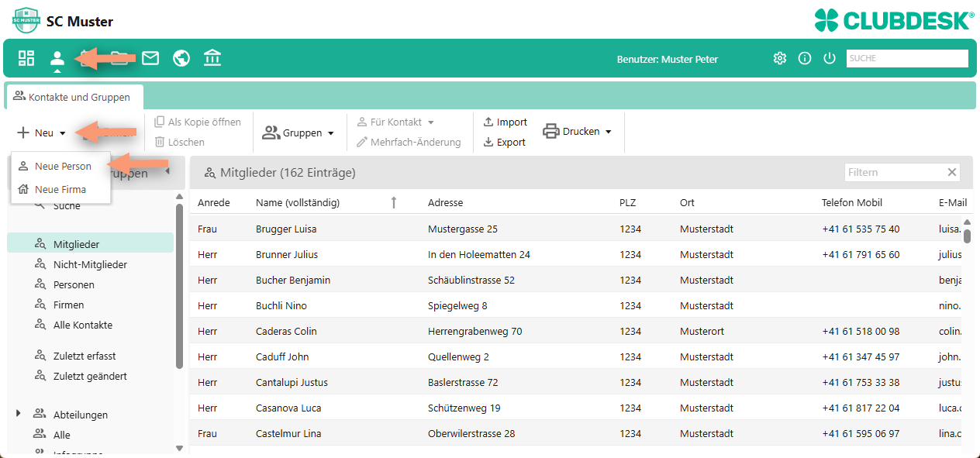
Task: Click the Mitglieder header group icon
Action: point(209,173)
